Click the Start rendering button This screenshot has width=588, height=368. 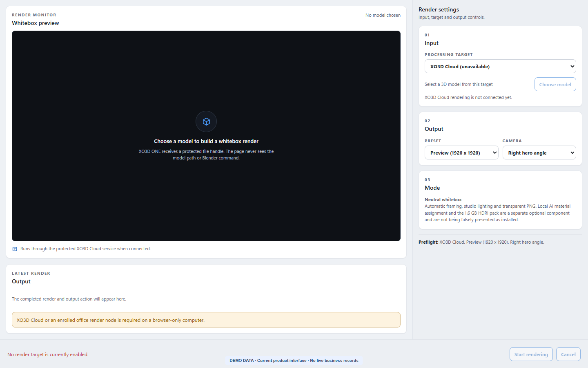pos(531,354)
